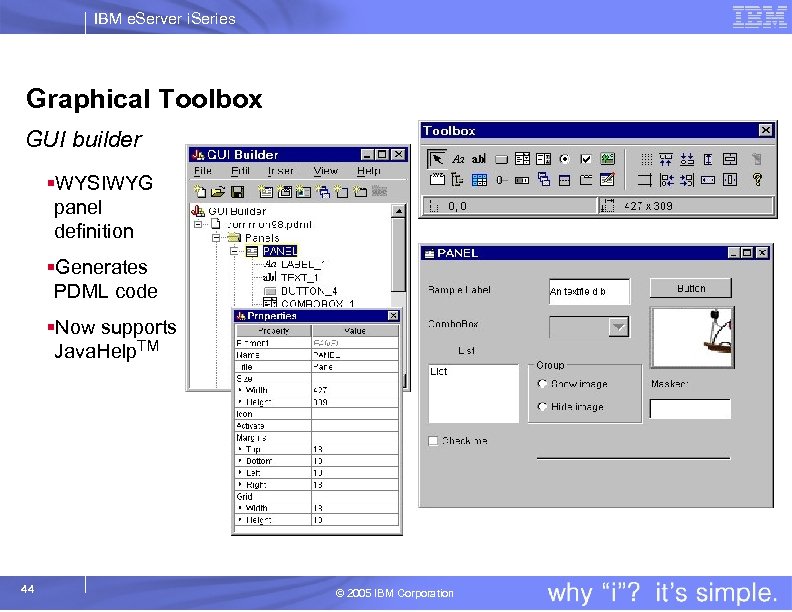Select the pointer arrow tool in Toolbox

436,159
